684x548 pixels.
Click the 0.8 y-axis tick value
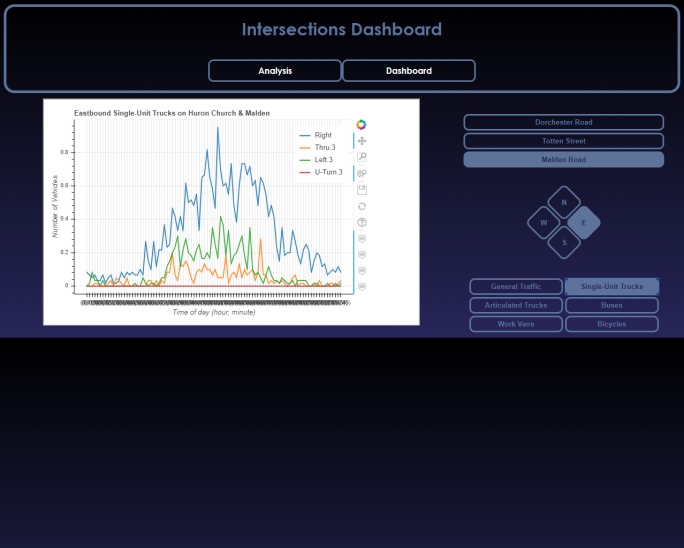(x=65, y=152)
